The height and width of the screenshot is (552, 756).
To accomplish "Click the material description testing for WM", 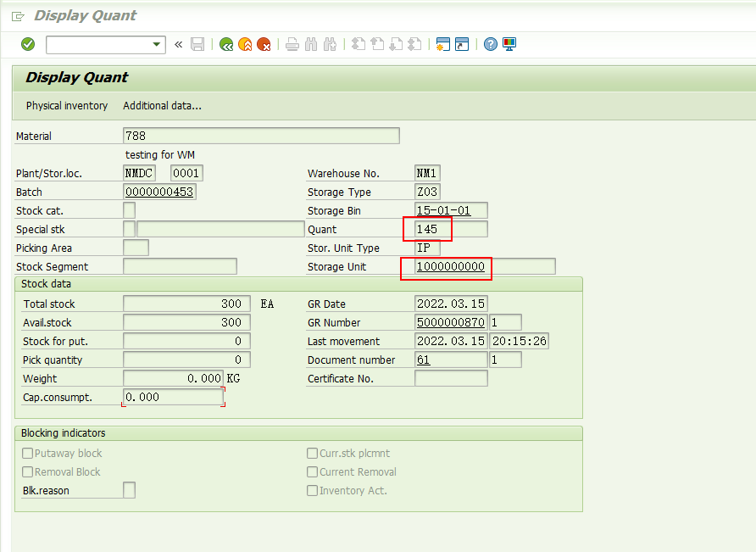I will (x=160, y=155).
